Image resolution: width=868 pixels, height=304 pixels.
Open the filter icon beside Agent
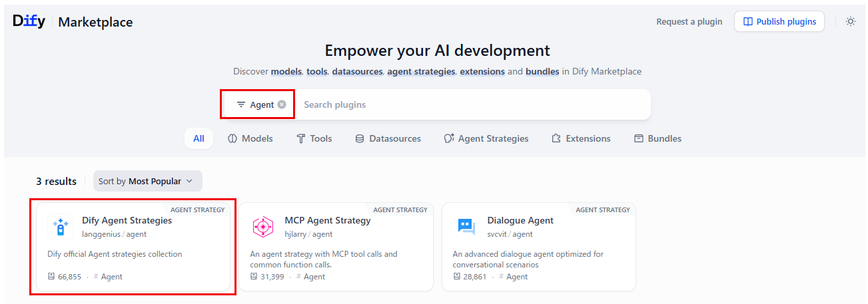[241, 104]
